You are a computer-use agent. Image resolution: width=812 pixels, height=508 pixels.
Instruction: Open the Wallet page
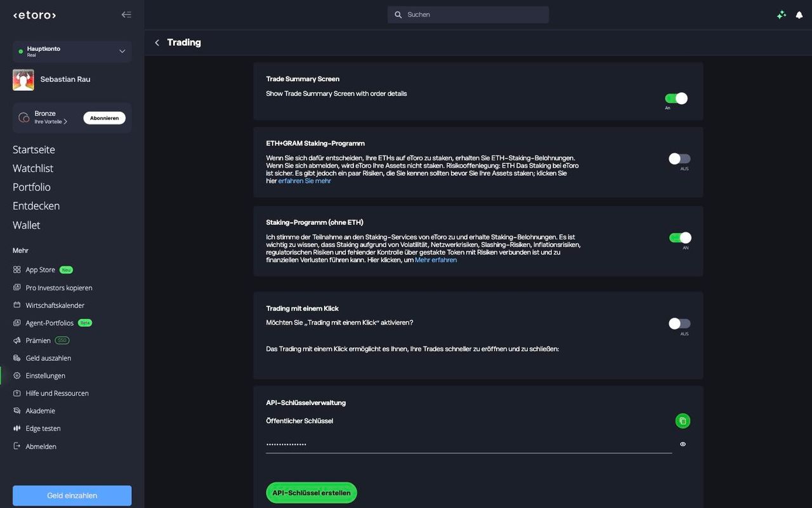27,225
